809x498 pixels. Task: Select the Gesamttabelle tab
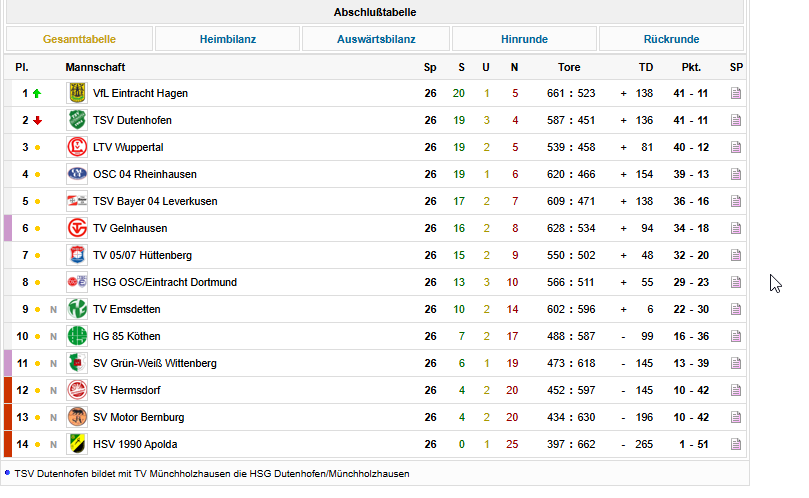click(79, 39)
